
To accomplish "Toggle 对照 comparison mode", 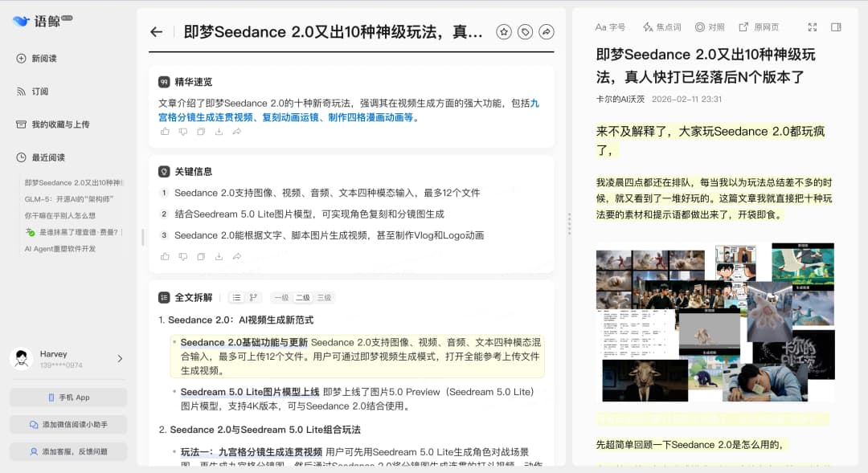I will pos(710,27).
